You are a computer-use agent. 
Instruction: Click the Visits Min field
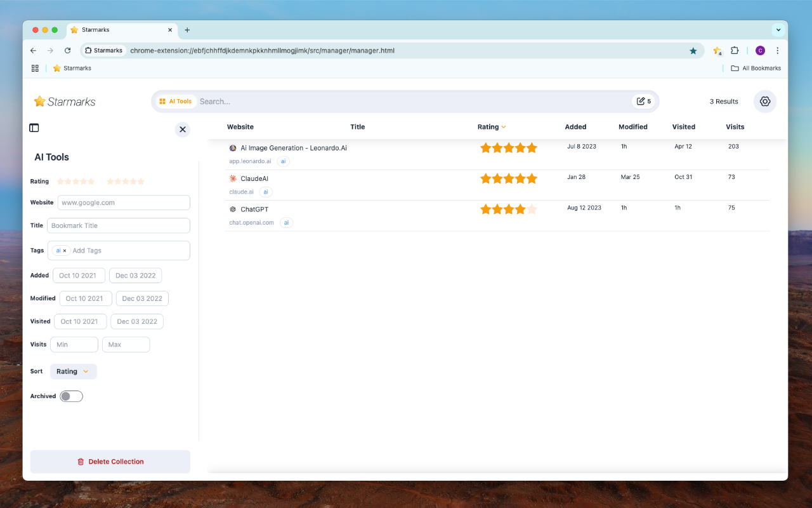click(x=74, y=345)
